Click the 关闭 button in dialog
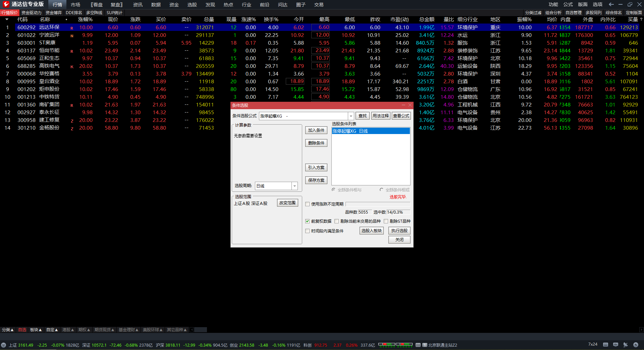Screen dimensions: 644x350 pos(399,240)
